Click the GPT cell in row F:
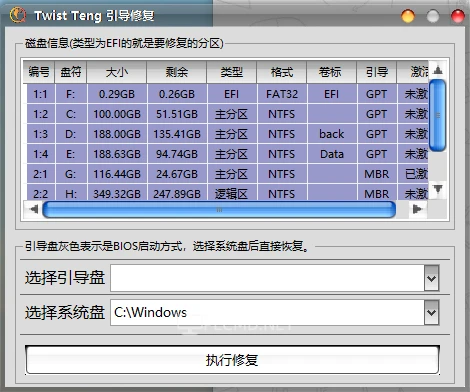470x392 pixels. pyautogui.click(x=377, y=94)
